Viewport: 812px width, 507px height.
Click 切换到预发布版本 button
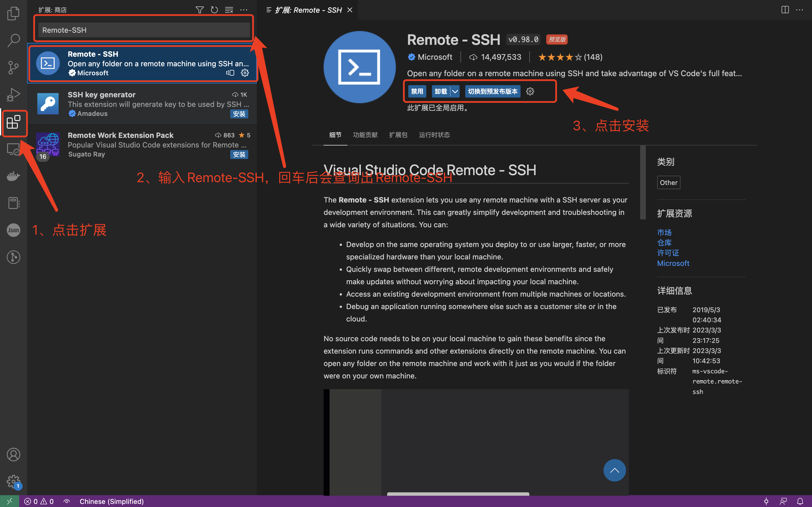click(x=493, y=91)
